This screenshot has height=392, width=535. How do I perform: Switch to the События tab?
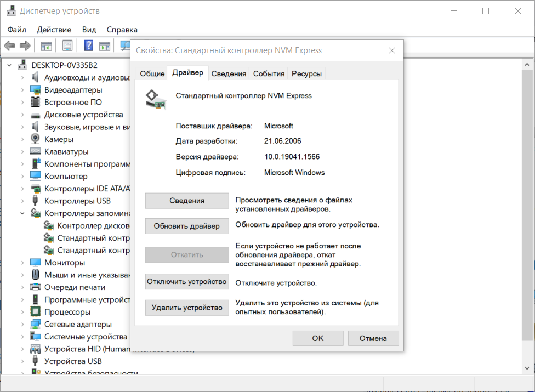coord(269,73)
